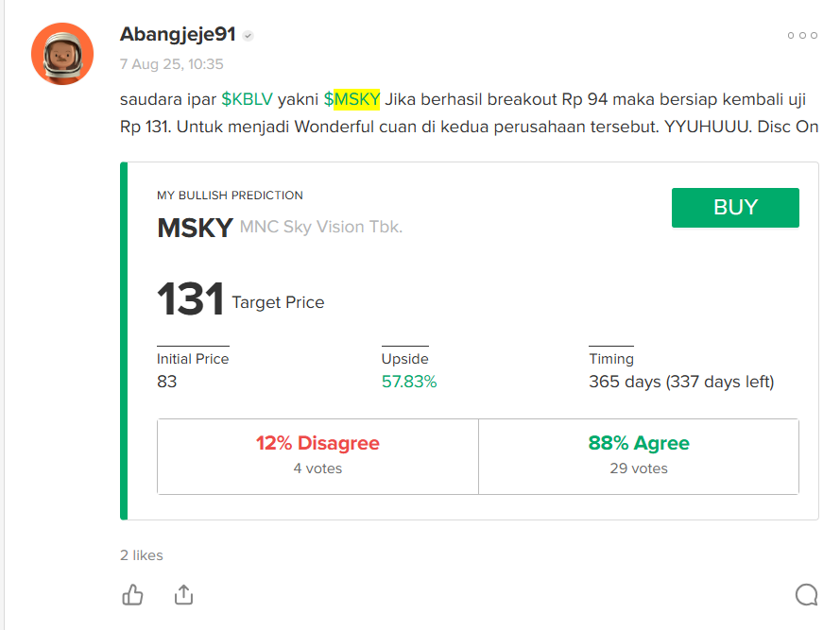Click the post timestamp 7 Aug 25, 10:35
This screenshot has width=840, height=630.
click(x=171, y=64)
